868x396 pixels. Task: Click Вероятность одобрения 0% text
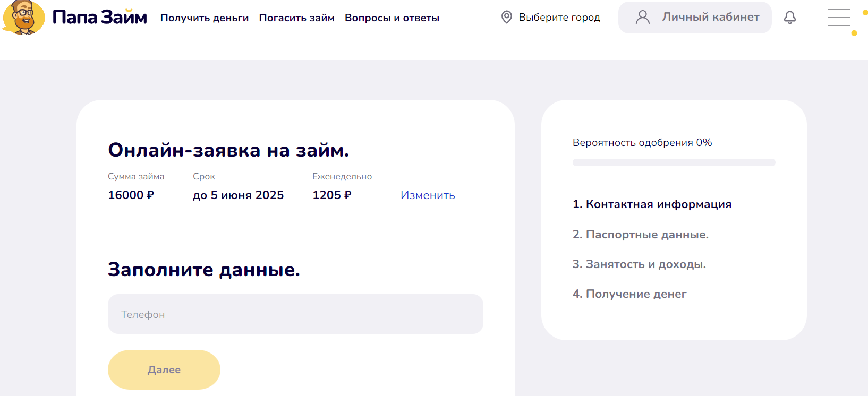[642, 142]
